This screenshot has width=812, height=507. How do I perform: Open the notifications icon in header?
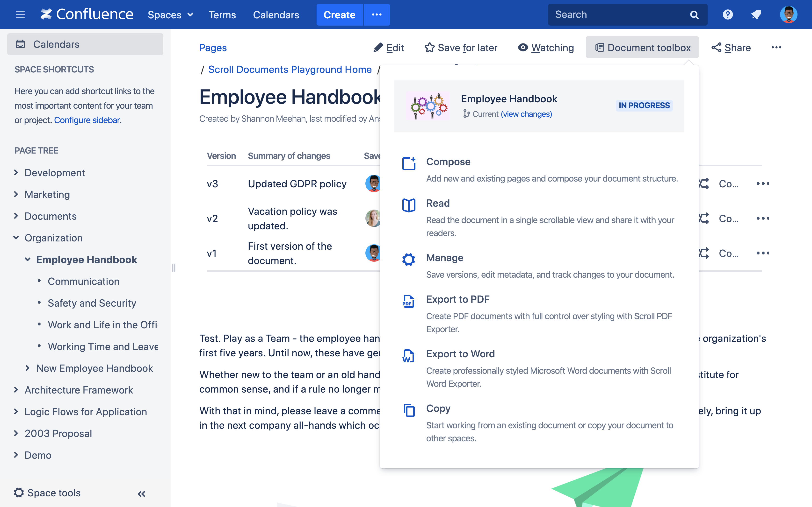756,15
